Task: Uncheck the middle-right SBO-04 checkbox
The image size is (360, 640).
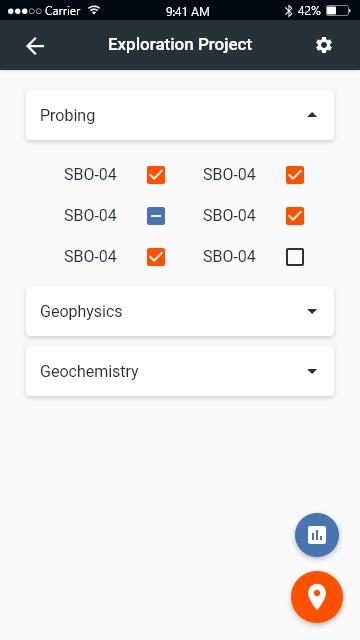Action: pos(295,216)
